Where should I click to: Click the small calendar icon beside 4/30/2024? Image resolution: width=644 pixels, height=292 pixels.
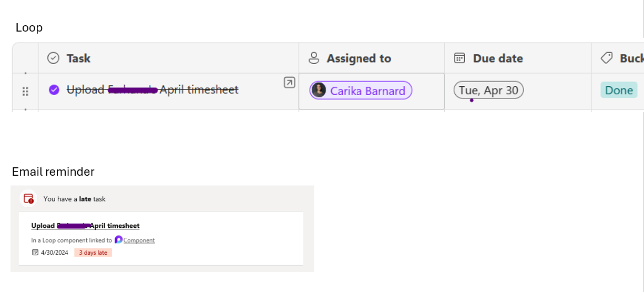coord(35,253)
